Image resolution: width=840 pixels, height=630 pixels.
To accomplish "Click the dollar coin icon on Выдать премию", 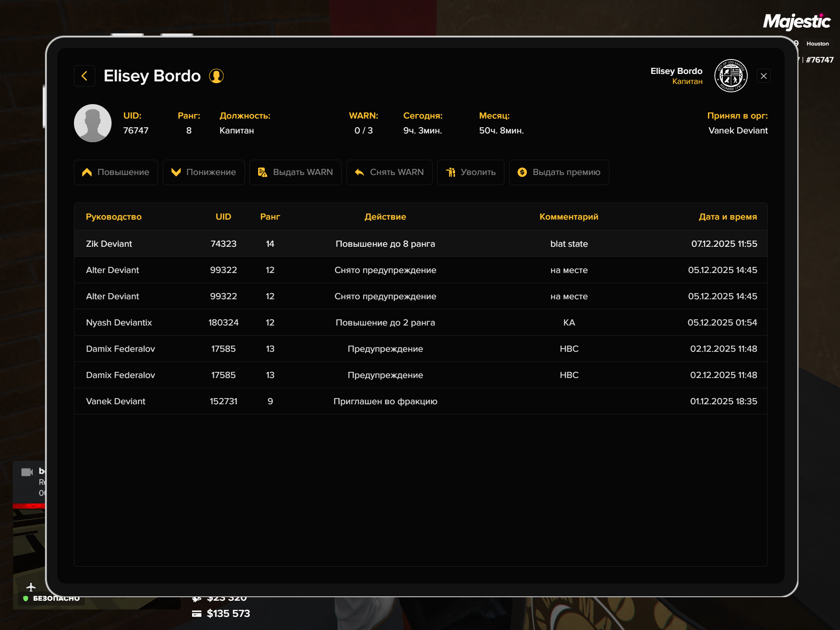I will (x=521, y=172).
